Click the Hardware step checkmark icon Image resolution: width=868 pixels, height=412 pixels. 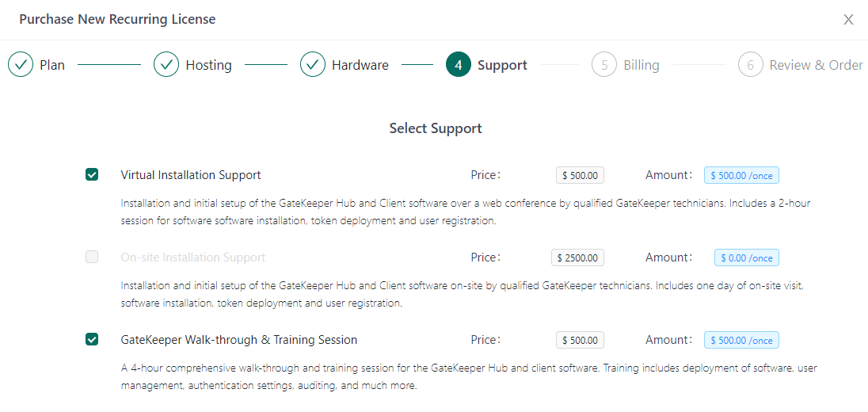point(313,65)
